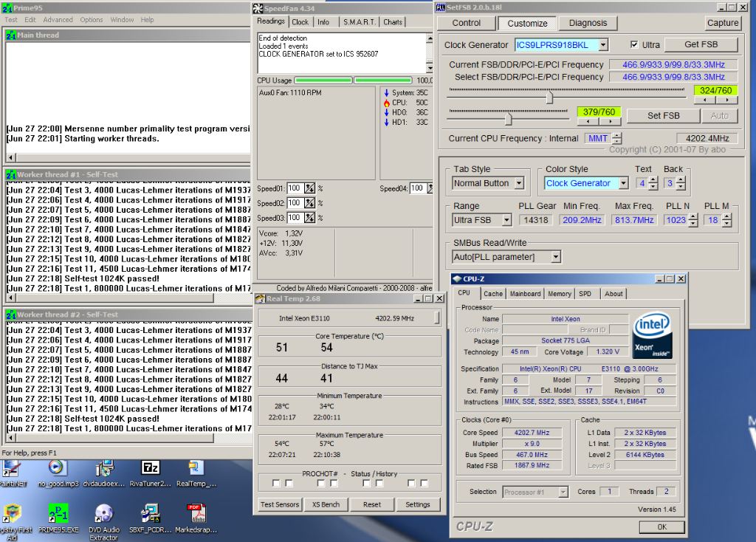Open the dvdaudioex desktop shortcut
This screenshot has height=542, width=756.
pyautogui.click(x=104, y=467)
